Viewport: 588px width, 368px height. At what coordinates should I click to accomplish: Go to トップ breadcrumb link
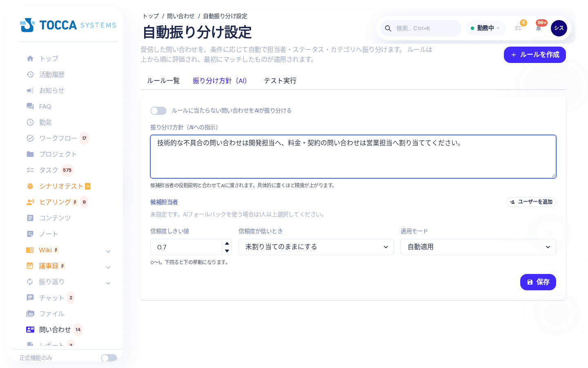(x=151, y=16)
